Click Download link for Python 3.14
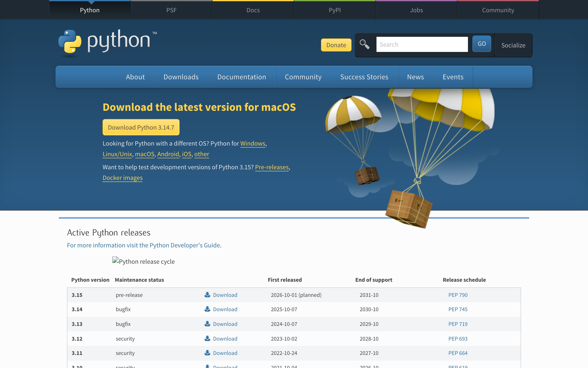The image size is (588, 368). click(x=225, y=309)
